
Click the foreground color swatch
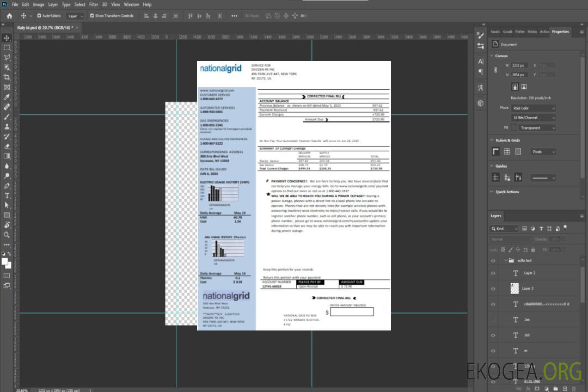[x=5, y=262]
